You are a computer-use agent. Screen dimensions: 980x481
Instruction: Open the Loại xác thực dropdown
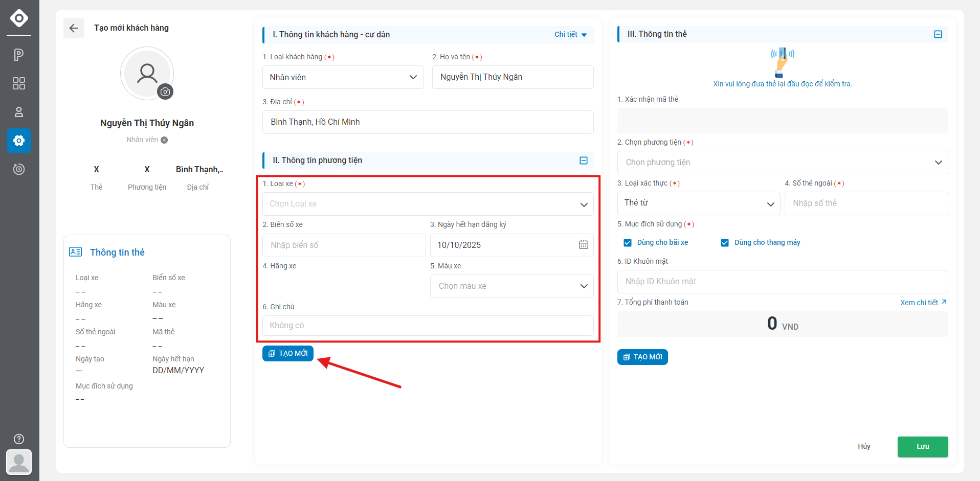(x=699, y=203)
